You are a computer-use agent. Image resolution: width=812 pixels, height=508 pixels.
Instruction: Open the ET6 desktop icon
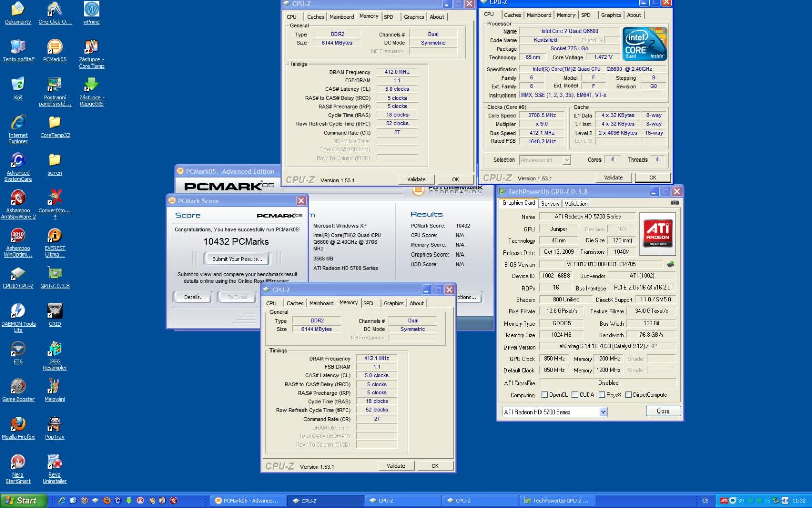coord(18,352)
